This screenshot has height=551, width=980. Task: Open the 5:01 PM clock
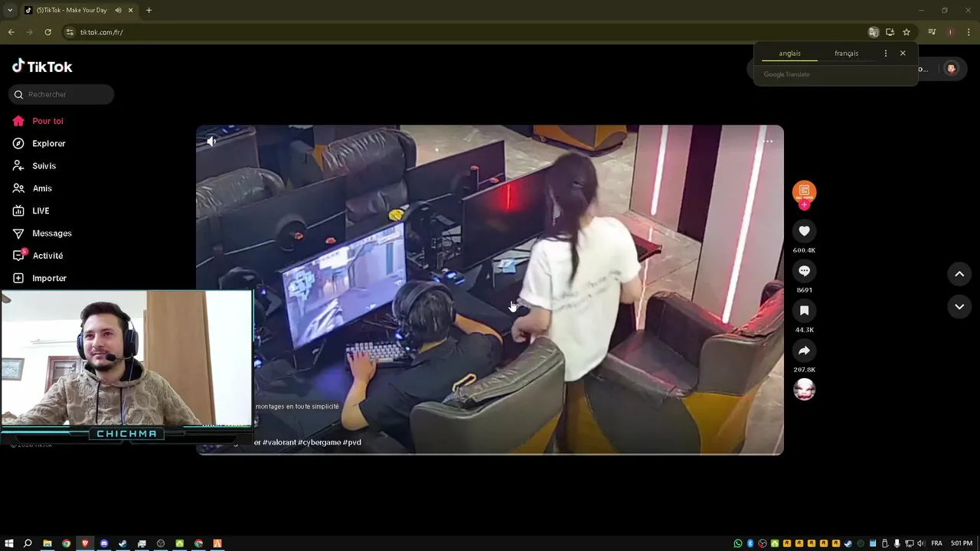point(962,543)
